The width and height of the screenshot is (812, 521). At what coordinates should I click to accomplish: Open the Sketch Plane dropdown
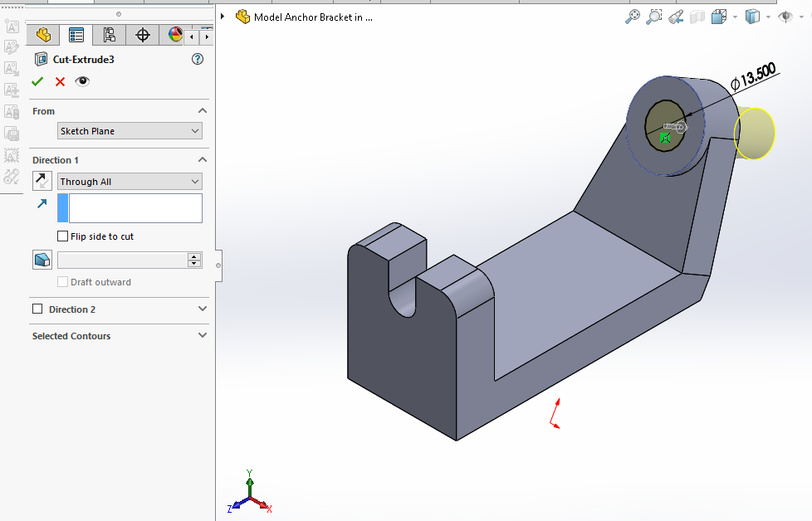(x=130, y=131)
